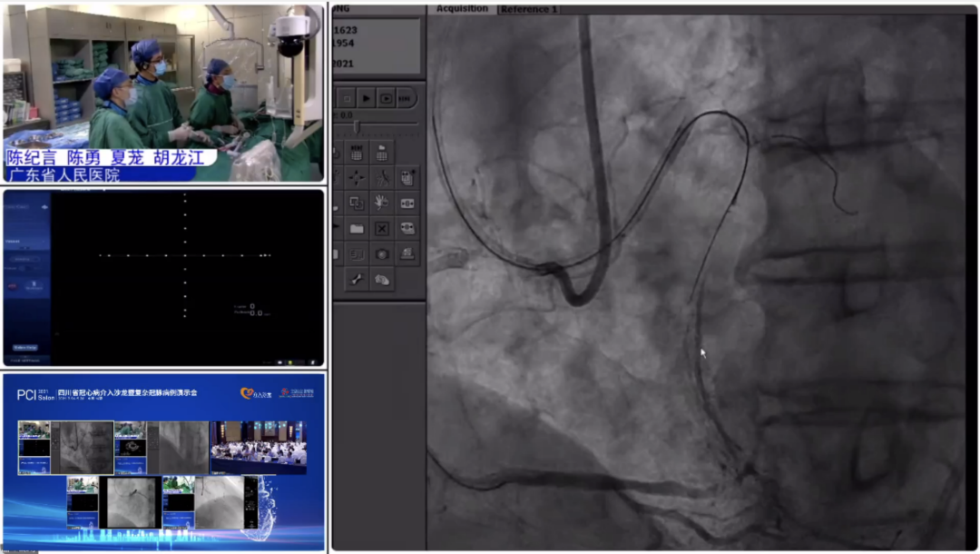The width and height of the screenshot is (980, 554).
Task: Click the vessel analysis branch icon
Action: [x=382, y=178]
